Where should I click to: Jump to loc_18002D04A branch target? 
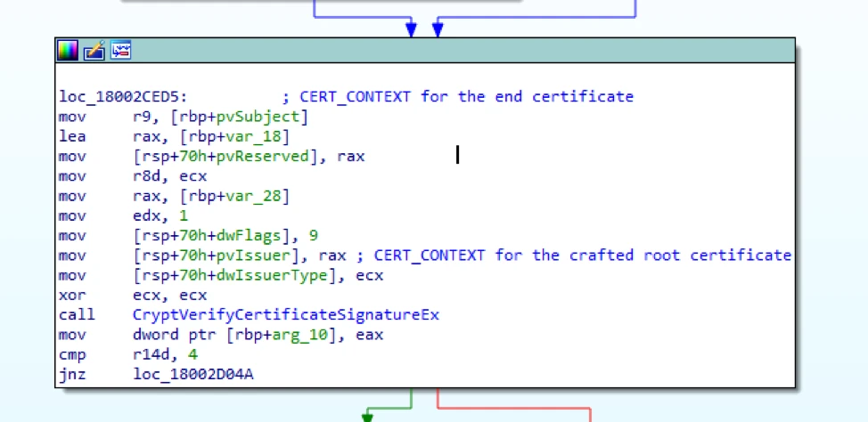pos(192,375)
